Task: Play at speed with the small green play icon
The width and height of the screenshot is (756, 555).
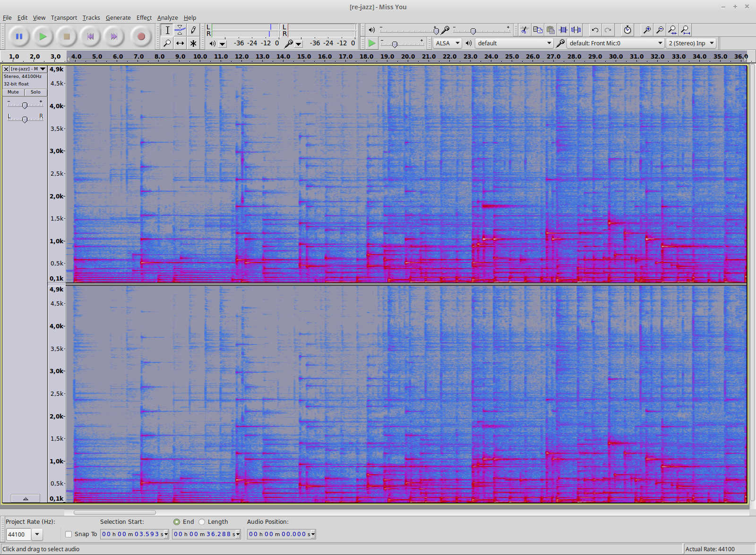Action: coord(372,43)
